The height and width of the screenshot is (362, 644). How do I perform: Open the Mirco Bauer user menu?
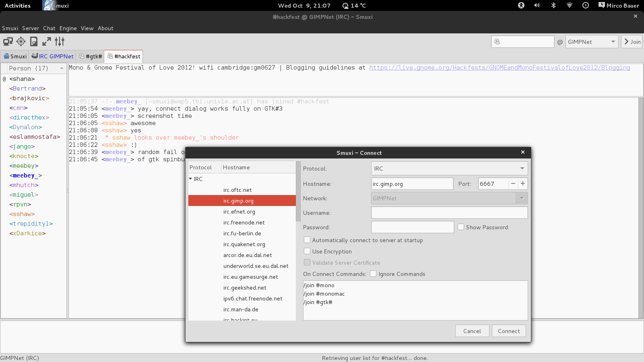click(x=619, y=5)
